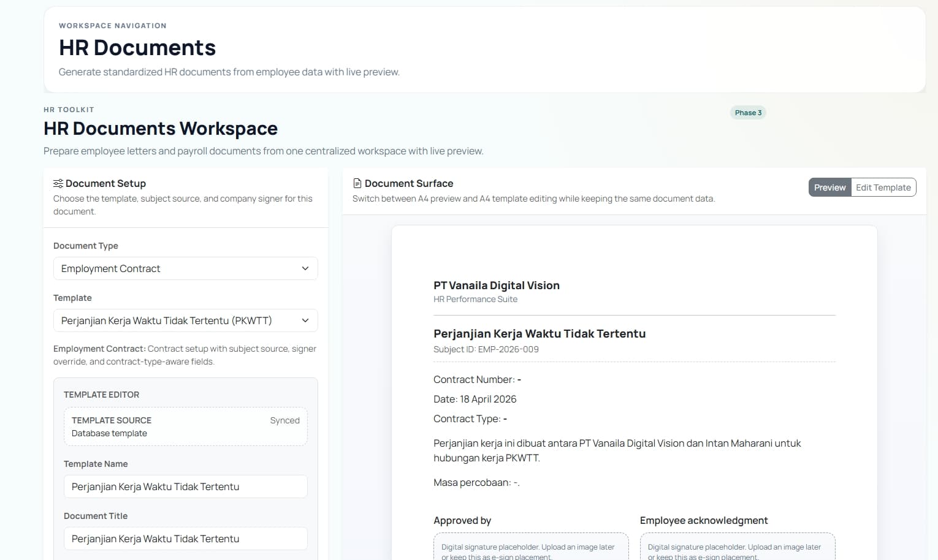
Task: Click the Database template text
Action: click(x=109, y=433)
